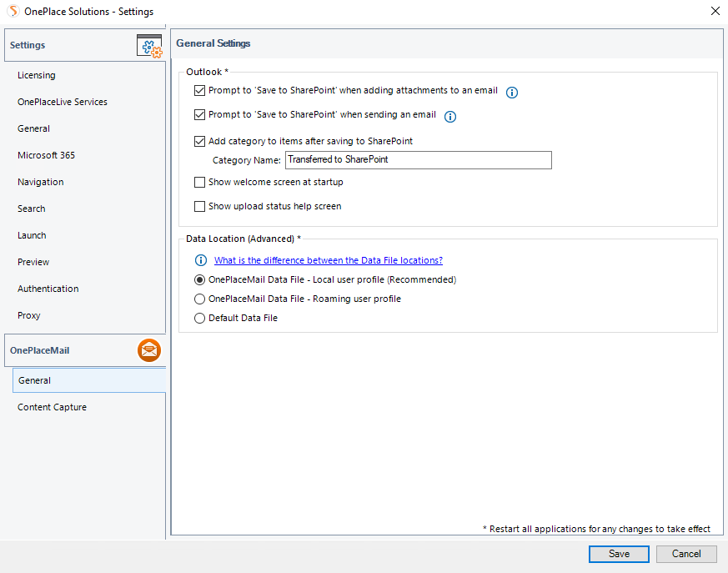This screenshot has width=728, height=573.
Task: Open the Data File locations difference link
Action: (328, 259)
